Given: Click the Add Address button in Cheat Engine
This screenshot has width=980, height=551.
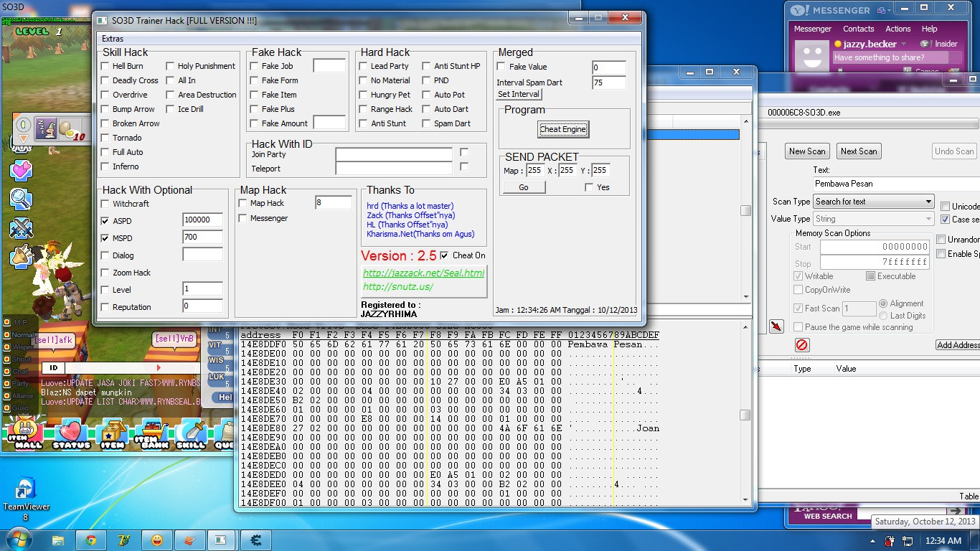Looking at the screenshot, I should 958,345.
